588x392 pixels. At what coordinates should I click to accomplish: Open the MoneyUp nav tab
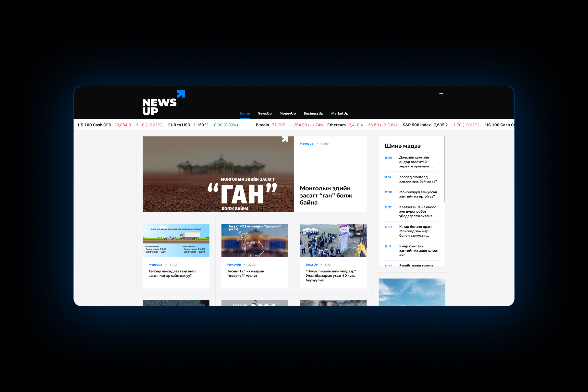click(287, 113)
